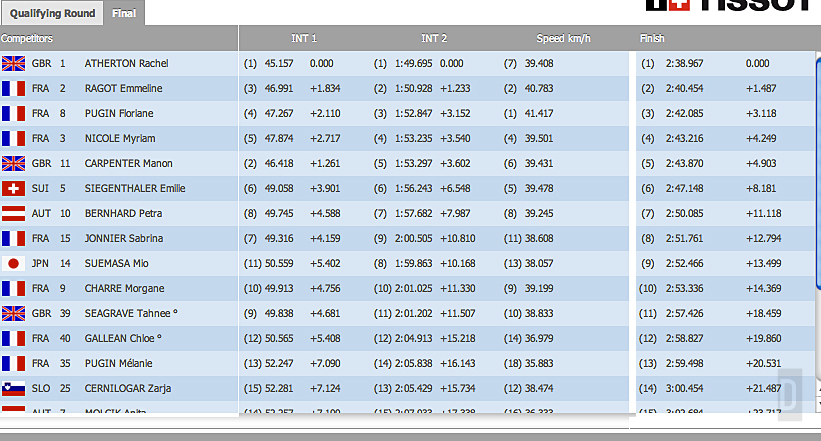Select the Final tab
This screenshot has height=441, width=821.
(x=126, y=14)
